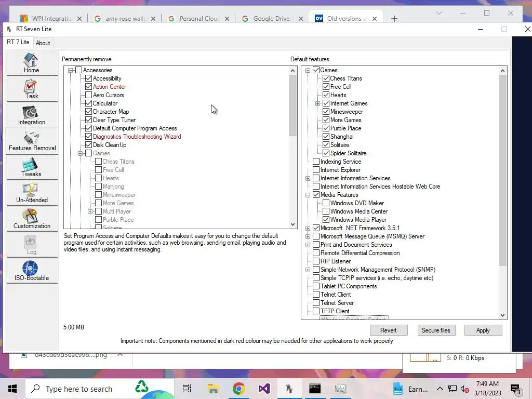Check the Aero Cursors checkbox
This screenshot has height=399, width=532.
(x=88, y=95)
